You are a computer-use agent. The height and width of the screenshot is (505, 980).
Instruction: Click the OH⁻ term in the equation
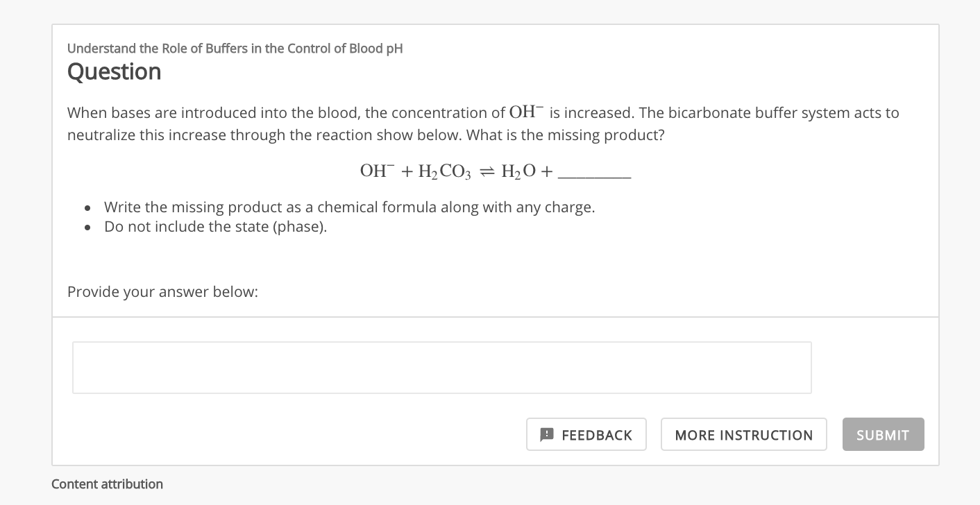377,170
